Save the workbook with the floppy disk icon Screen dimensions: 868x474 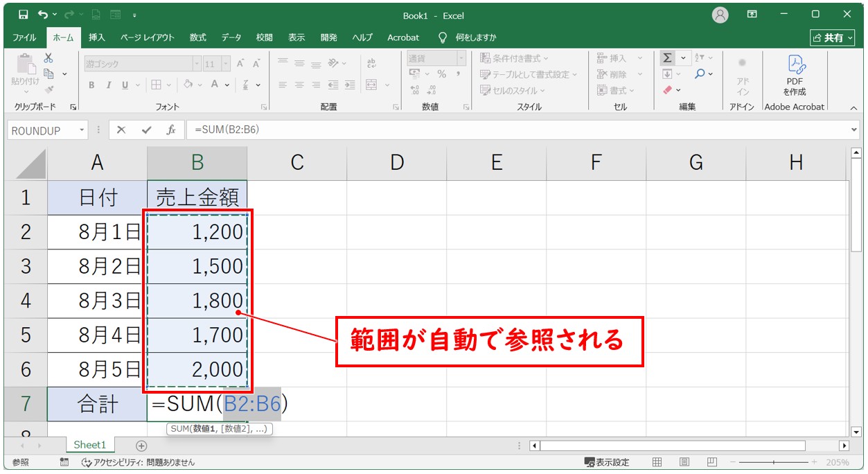tap(24, 15)
